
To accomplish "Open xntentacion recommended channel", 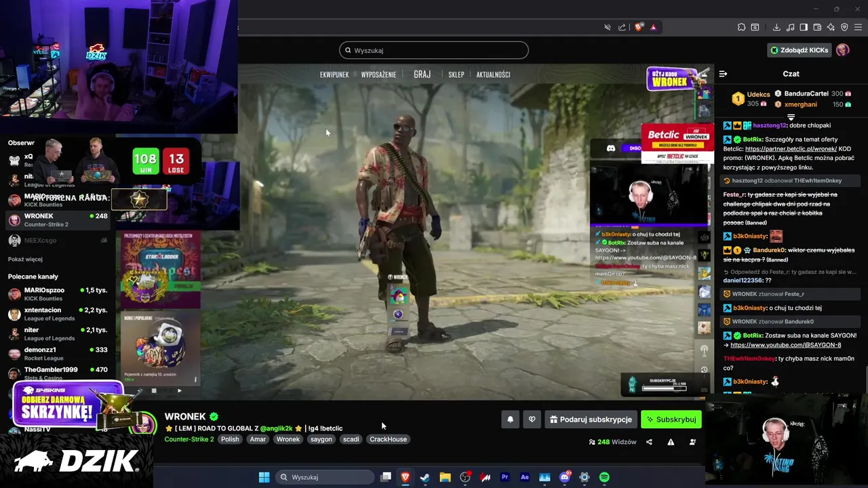I will [58, 314].
